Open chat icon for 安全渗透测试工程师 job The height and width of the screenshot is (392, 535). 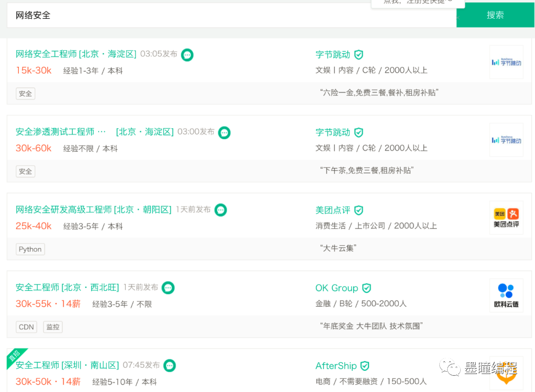coord(224,132)
